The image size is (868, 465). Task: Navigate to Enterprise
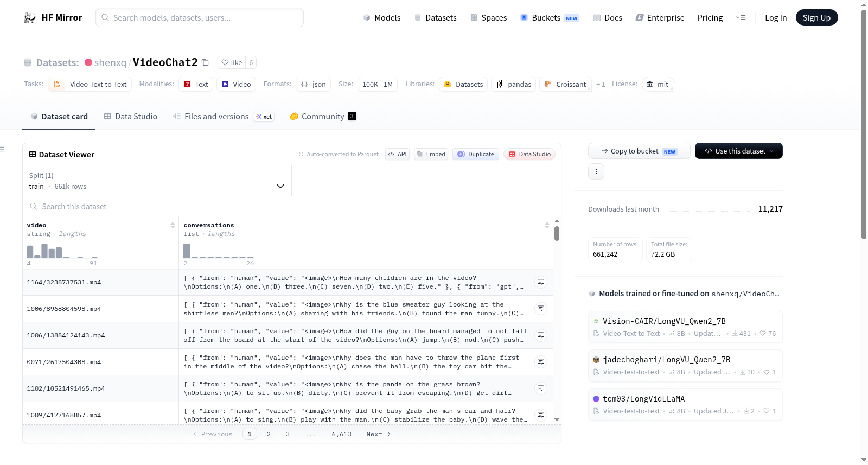[660, 18]
